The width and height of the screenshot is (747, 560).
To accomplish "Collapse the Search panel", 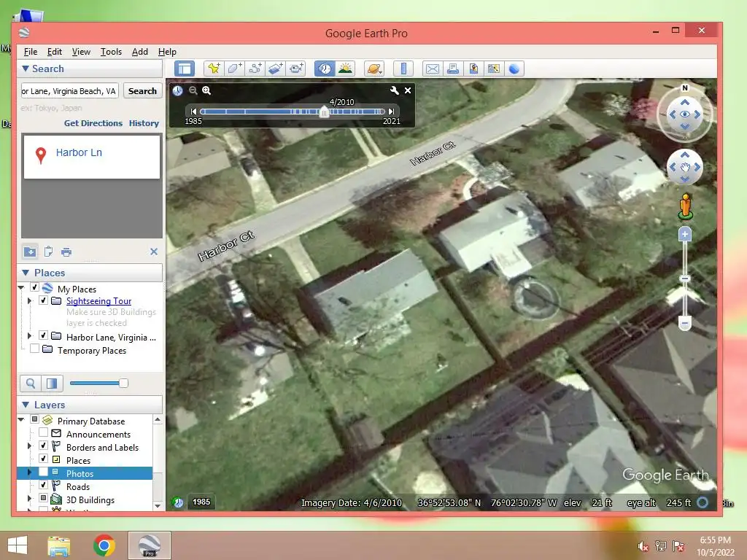I will (x=26, y=69).
